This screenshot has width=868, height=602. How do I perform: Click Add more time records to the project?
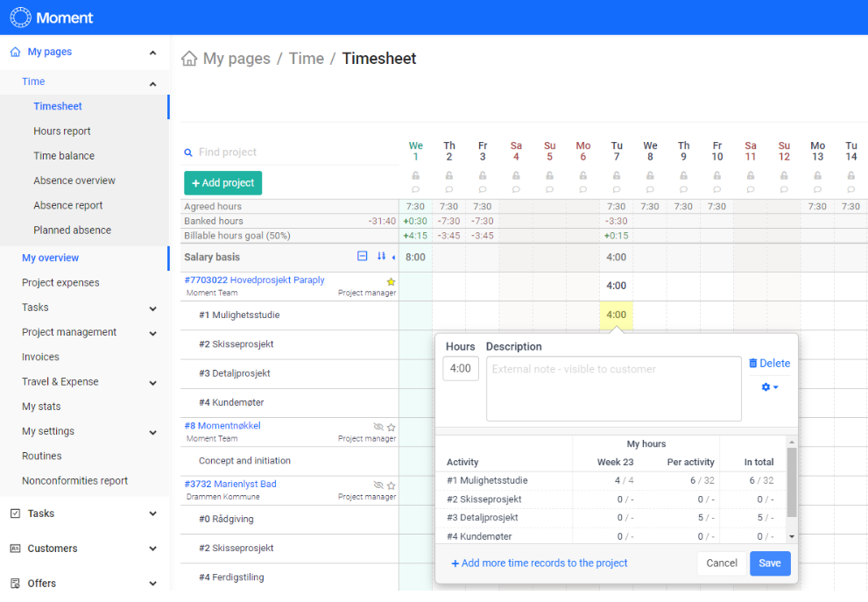click(539, 563)
